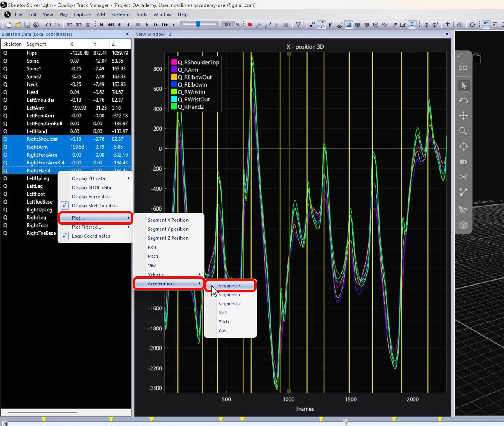504x426 pixels.
Task: Edit the playback speed percentage field
Action: tap(227, 25)
